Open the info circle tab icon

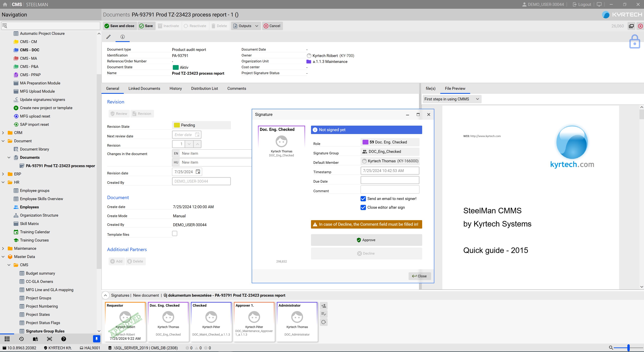pos(122,37)
